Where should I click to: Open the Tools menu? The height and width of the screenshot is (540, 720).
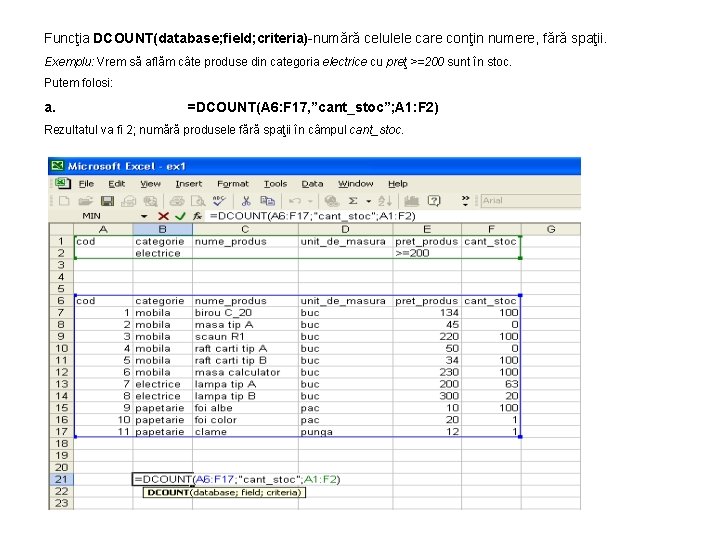pyautogui.click(x=276, y=184)
